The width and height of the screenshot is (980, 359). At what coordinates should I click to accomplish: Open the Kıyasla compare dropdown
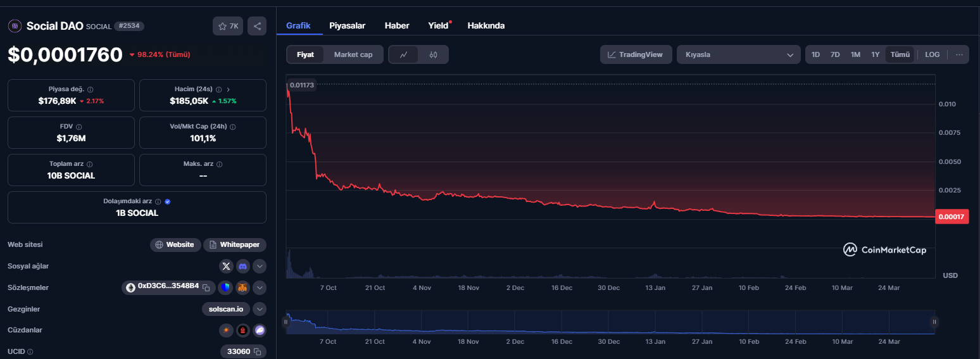[738, 54]
